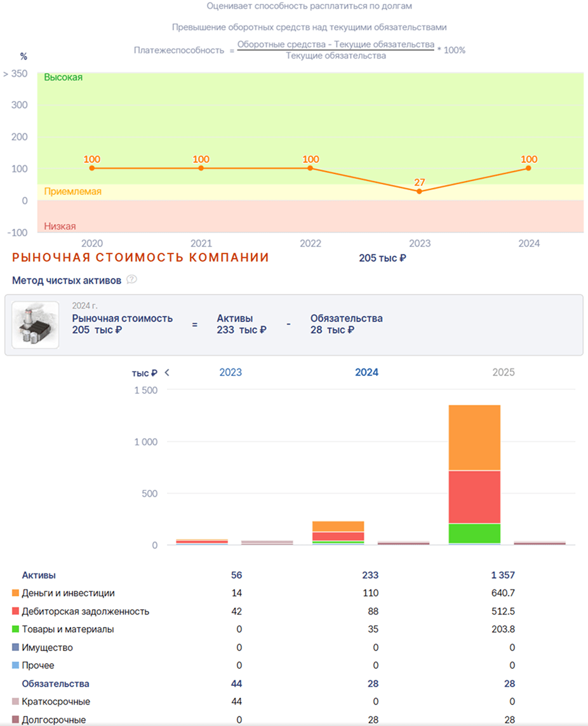
Task: Click the Метод чистых активов heading
Action: click(67, 280)
